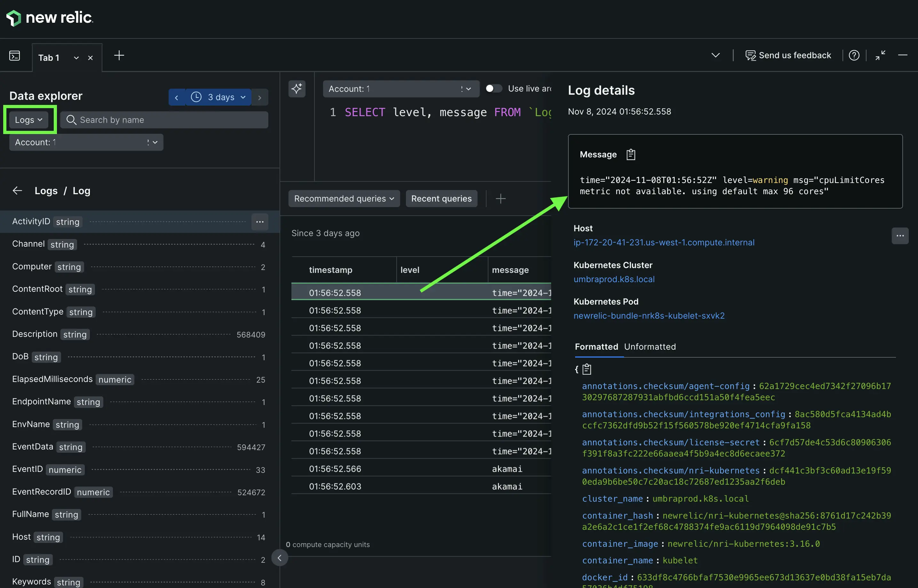Step the time range forward with right arrow
Image resolution: width=918 pixels, height=588 pixels.
coord(260,97)
